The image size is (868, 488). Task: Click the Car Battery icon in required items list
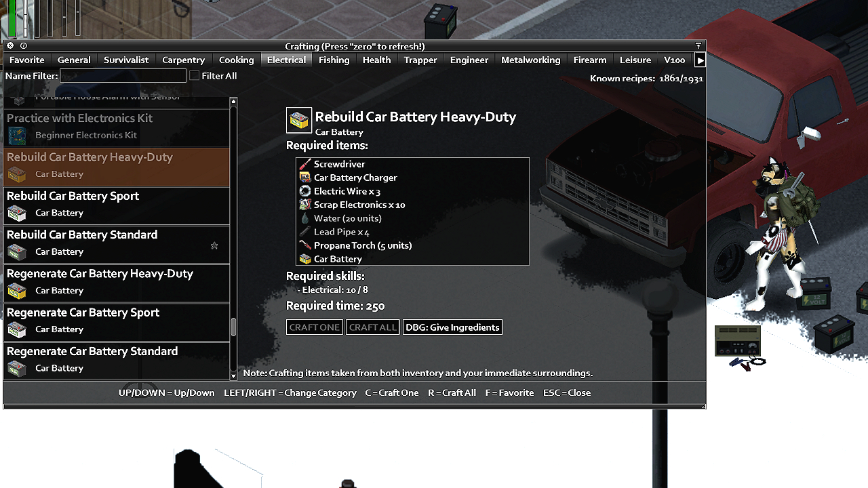(305, 259)
